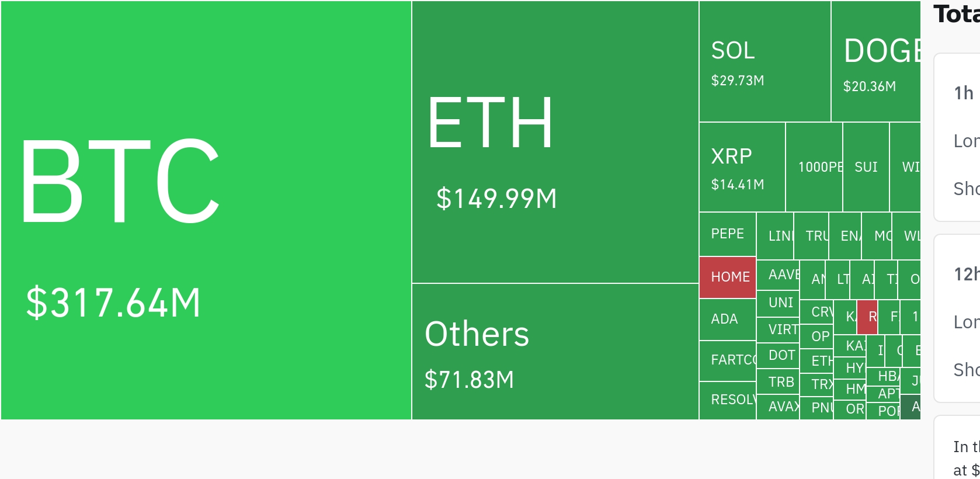Viewport: 980px width, 479px height.
Task: Select the OP heatmap tile
Action: point(816,337)
